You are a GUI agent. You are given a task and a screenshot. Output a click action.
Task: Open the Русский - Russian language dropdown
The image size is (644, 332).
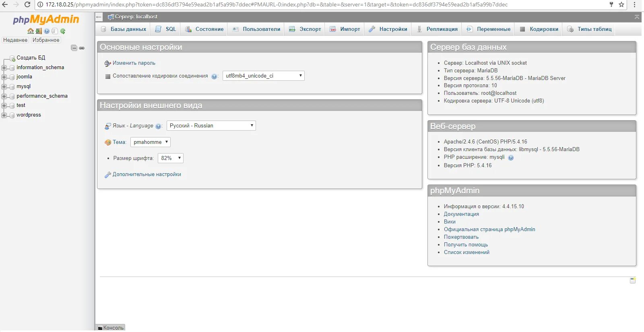point(211,125)
